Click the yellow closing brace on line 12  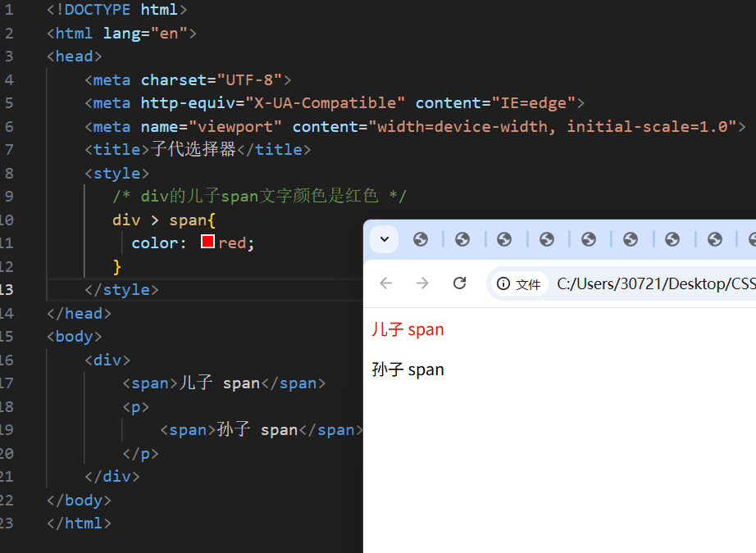click(x=116, y=266)
